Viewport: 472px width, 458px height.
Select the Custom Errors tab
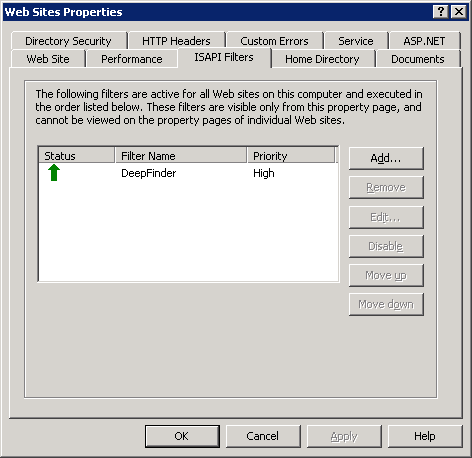(x=274, y=41)
